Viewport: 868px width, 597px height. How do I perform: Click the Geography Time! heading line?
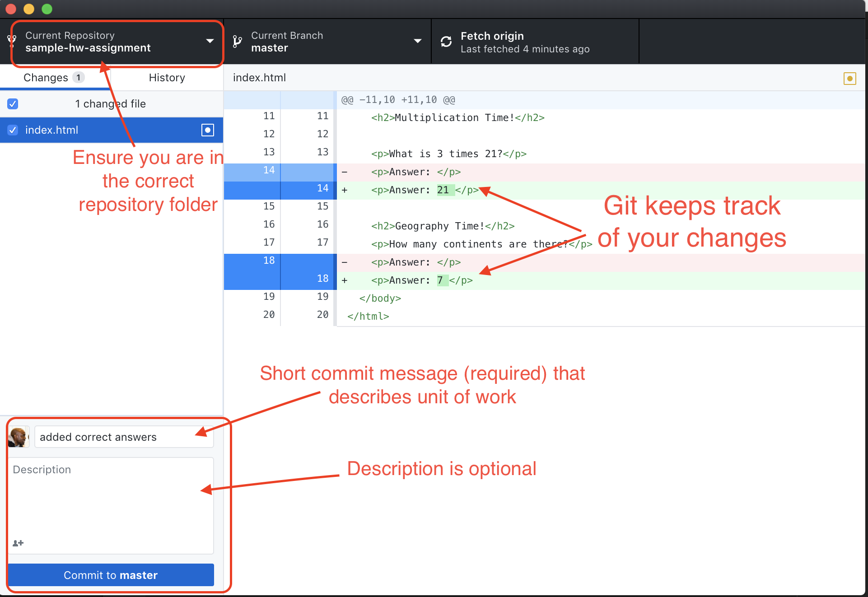pyautogui.click(x=443, y=226)
